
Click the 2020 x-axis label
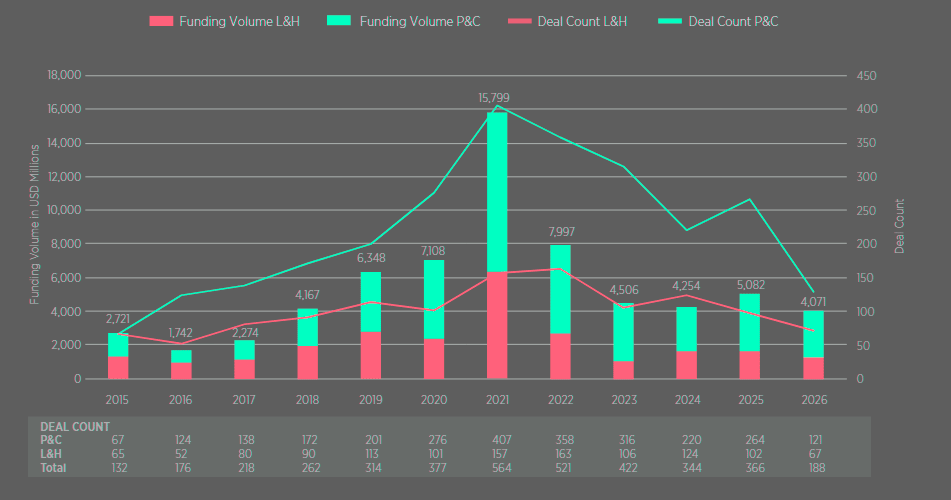coord(434,400)
